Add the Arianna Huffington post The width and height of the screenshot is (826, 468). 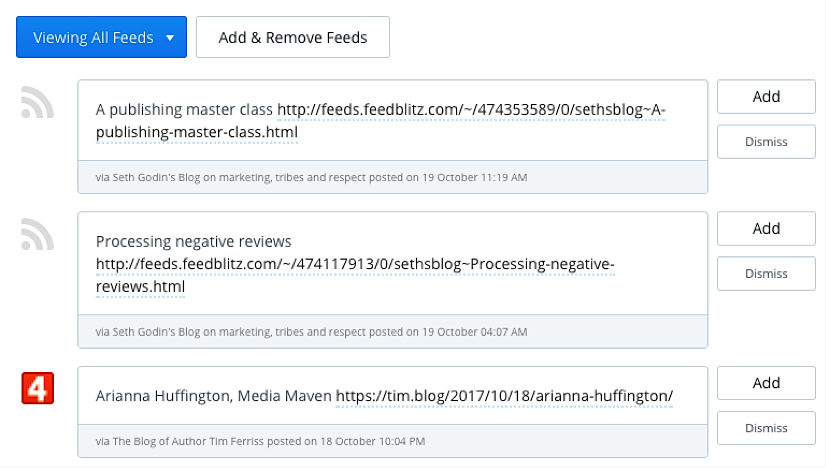tap(766, 383)
